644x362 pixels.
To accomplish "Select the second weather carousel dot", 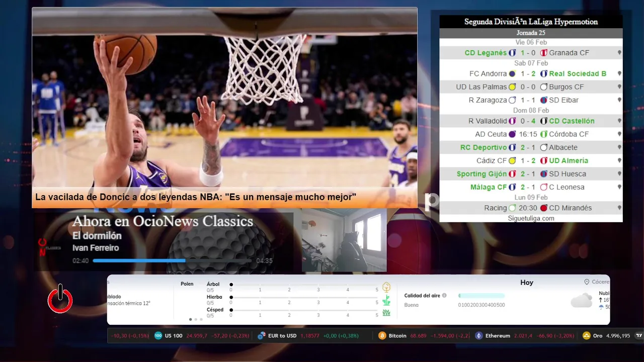I will [x=196, y=319].
